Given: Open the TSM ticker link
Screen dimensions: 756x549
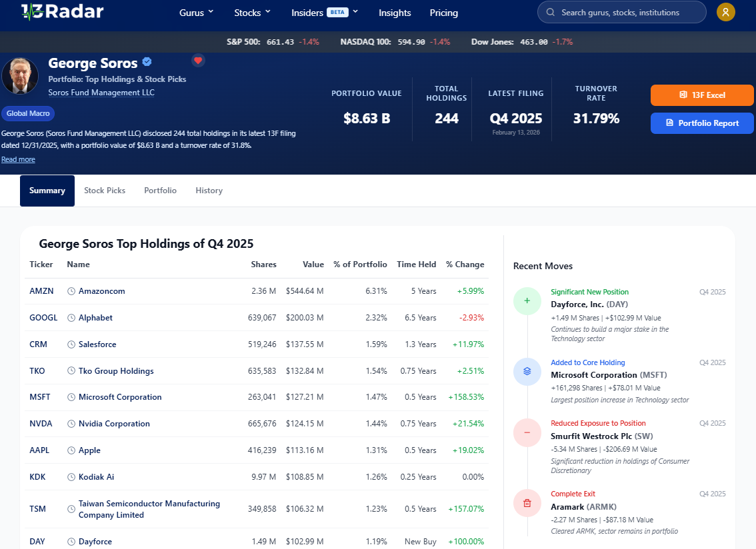Looking at the screenshot, I should click(x=37, y=508).
